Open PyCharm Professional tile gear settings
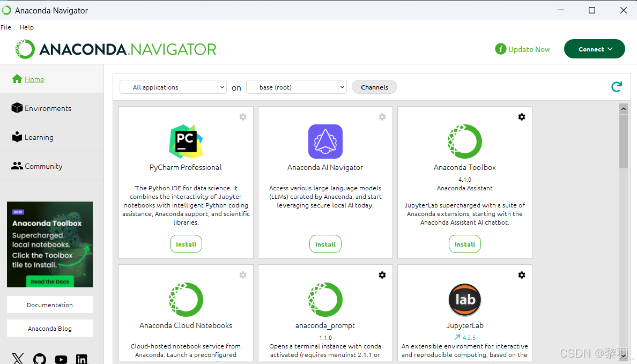The height and width of the screenshot is (364, 637). pos(243,117)
